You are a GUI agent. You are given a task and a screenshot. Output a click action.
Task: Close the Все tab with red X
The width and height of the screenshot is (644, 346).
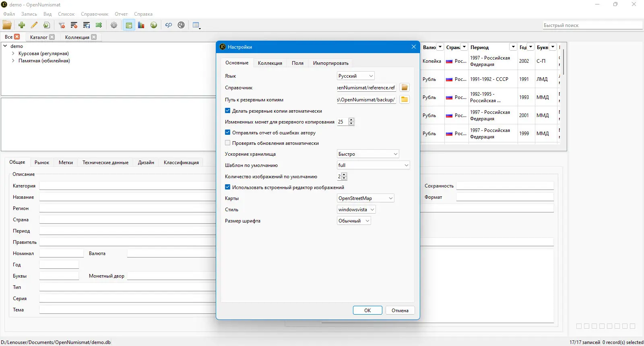coord(17,37)
